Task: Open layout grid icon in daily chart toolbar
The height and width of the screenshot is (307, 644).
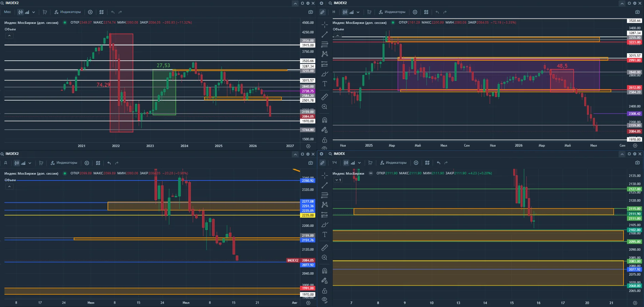Action: (x=98, y=163)
